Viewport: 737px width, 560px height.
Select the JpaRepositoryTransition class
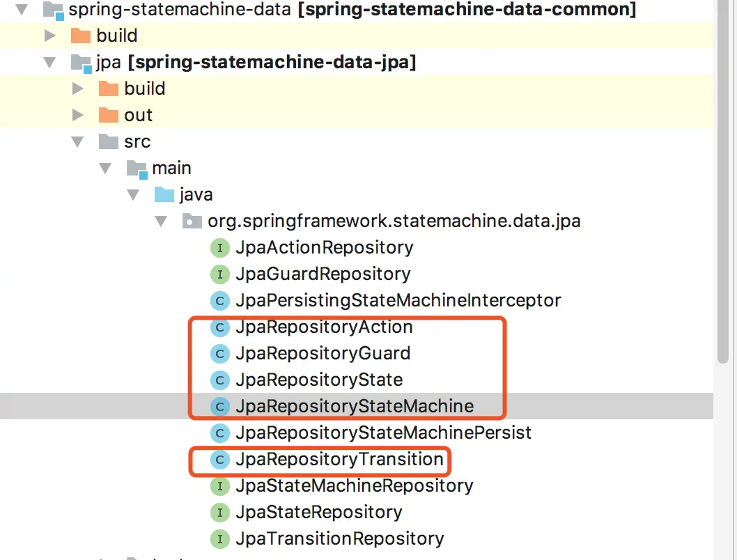click(x=339, y=459)
